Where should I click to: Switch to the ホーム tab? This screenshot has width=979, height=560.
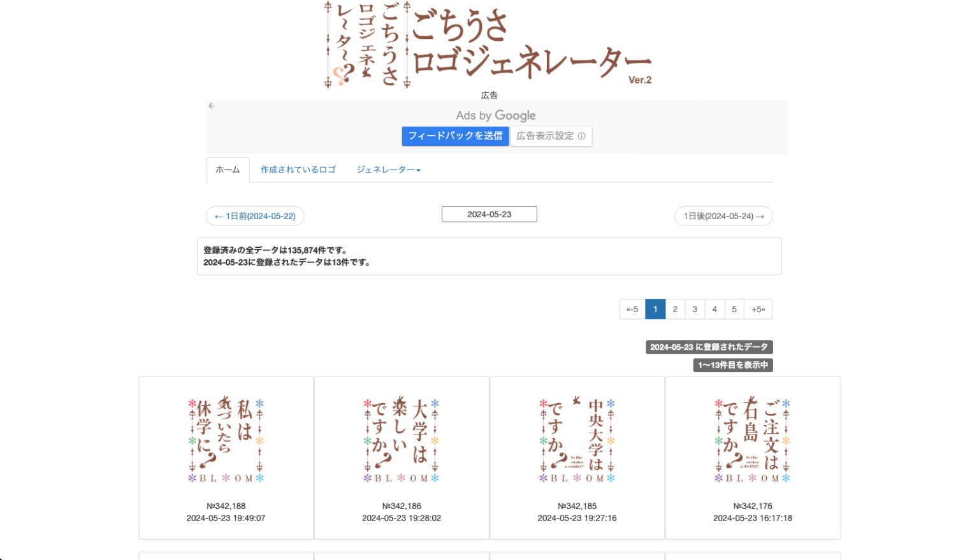228,170
